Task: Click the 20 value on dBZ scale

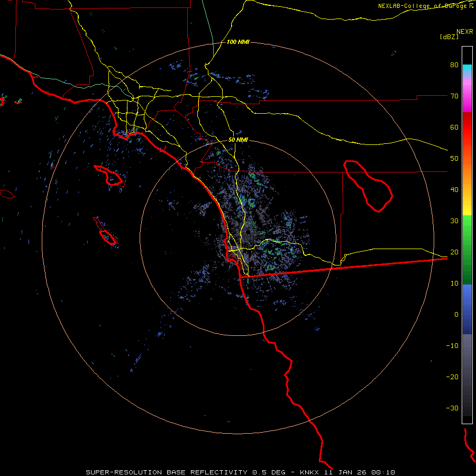Action: coord(454,252)
